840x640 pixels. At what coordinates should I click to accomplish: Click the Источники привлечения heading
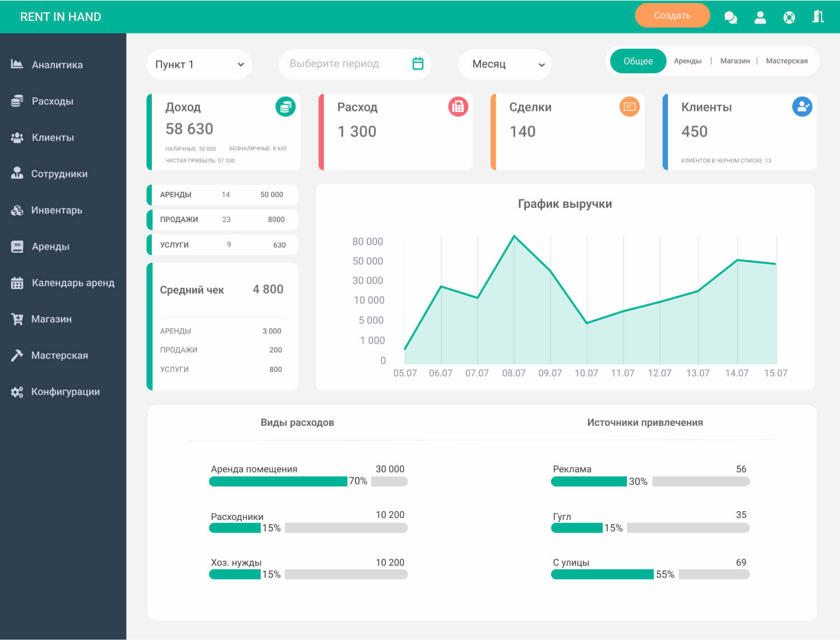pyautogui.click(x=645, y=423)
